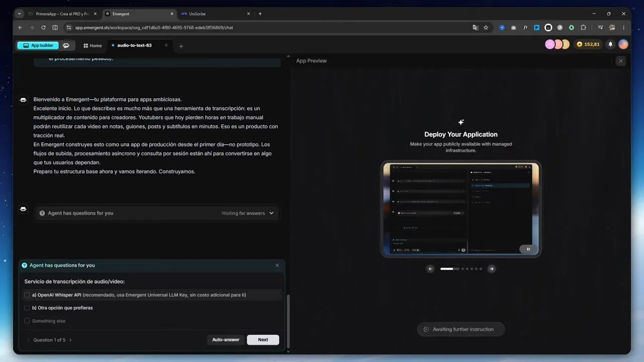Go to the next question chevron

tap(70, 340)
